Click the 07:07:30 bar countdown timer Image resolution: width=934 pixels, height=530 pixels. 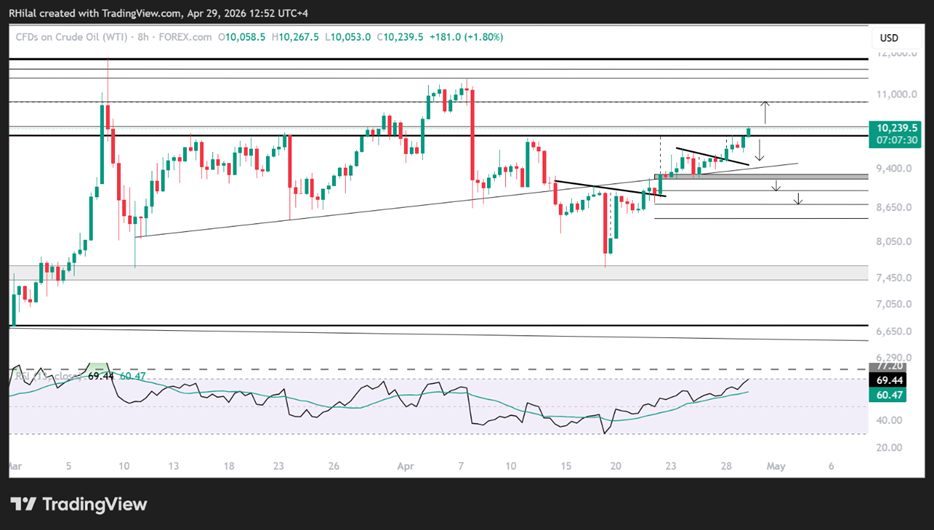tap(898, 141)
